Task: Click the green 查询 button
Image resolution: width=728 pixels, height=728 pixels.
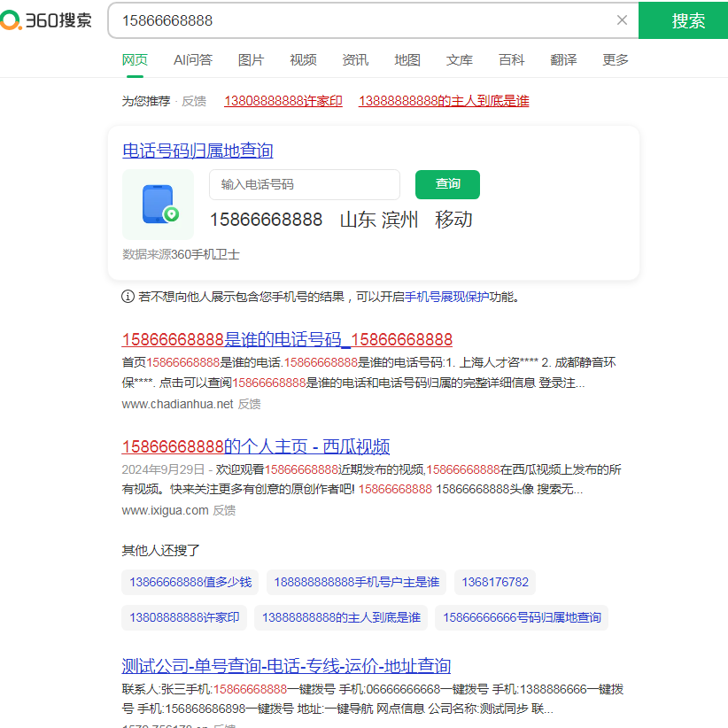Action: (x=447, y=184)
